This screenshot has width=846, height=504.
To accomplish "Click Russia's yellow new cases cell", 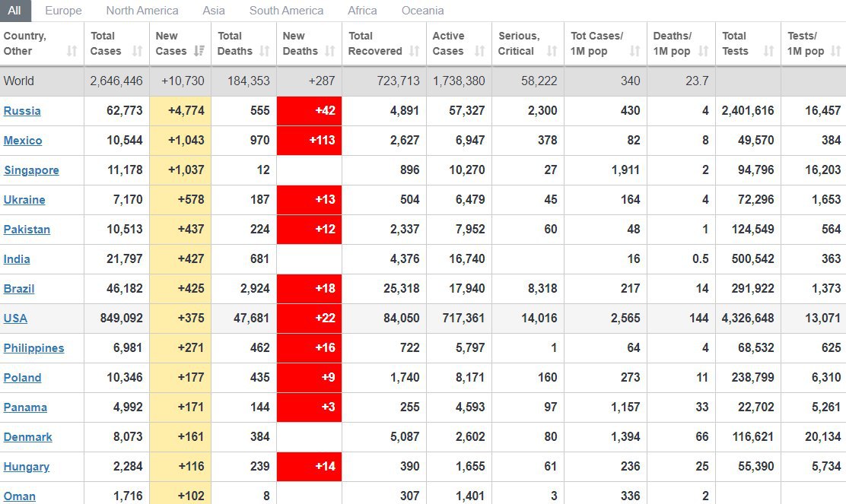I will [180, 111].
